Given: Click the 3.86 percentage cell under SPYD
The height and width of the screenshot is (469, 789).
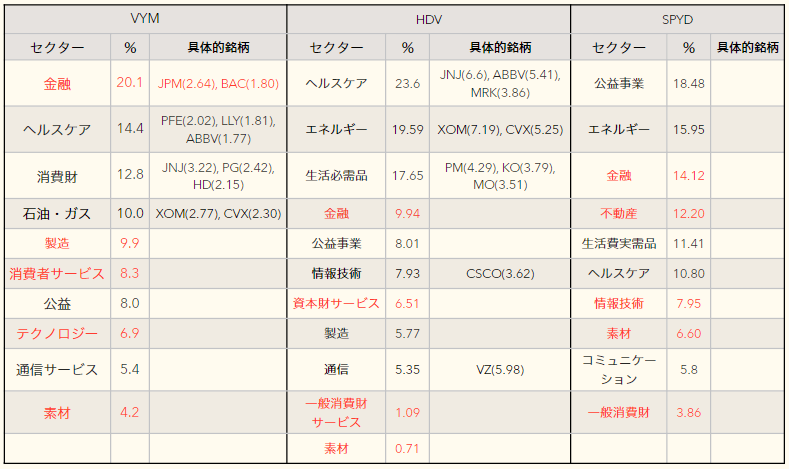Looking at the screenshot, I should 689,413.
